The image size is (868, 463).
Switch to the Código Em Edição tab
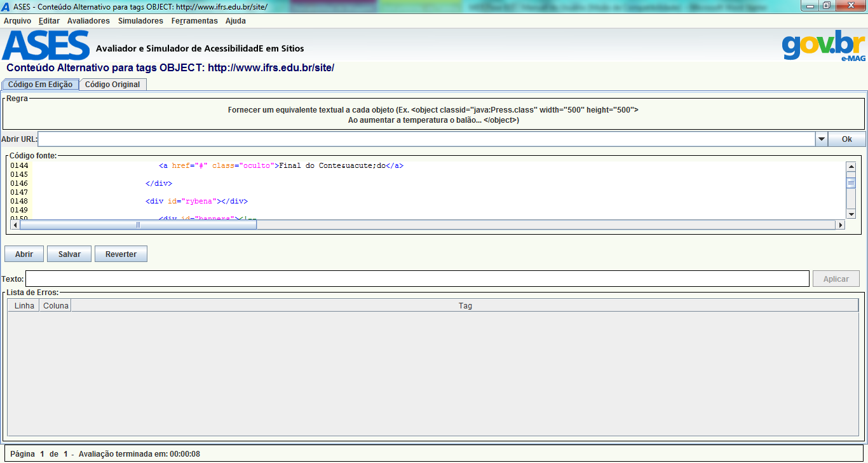coord(41,85)
